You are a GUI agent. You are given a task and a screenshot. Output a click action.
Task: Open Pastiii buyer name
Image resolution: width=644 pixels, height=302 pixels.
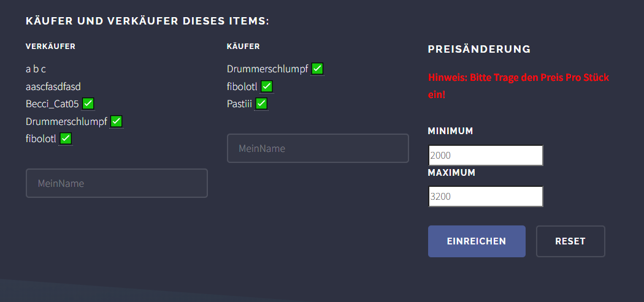coord(239,104)
